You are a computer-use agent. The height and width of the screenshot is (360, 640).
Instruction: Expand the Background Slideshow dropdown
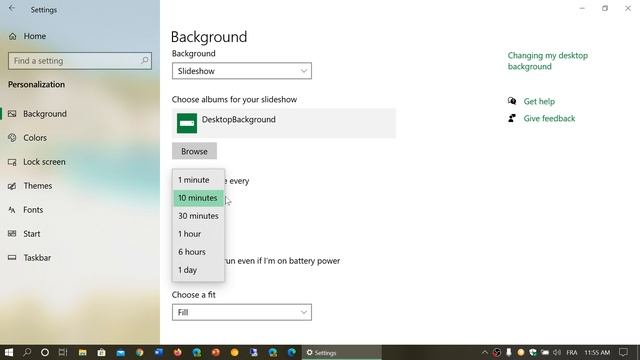242,71
